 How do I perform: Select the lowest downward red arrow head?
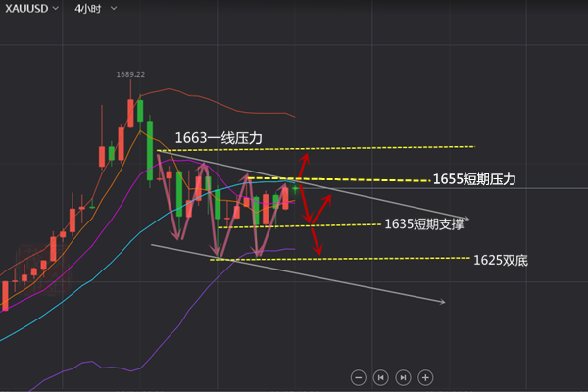(x=318, y=256)
